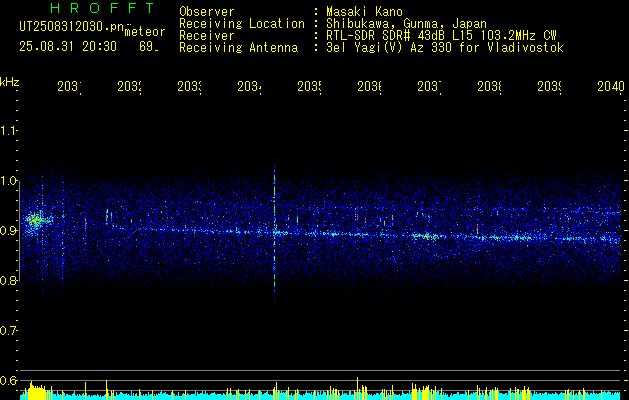Select the 3el Yagi(V) Az 330 antenna text
629x400 pixels.
pyautogui.click(x=445, y=48)
